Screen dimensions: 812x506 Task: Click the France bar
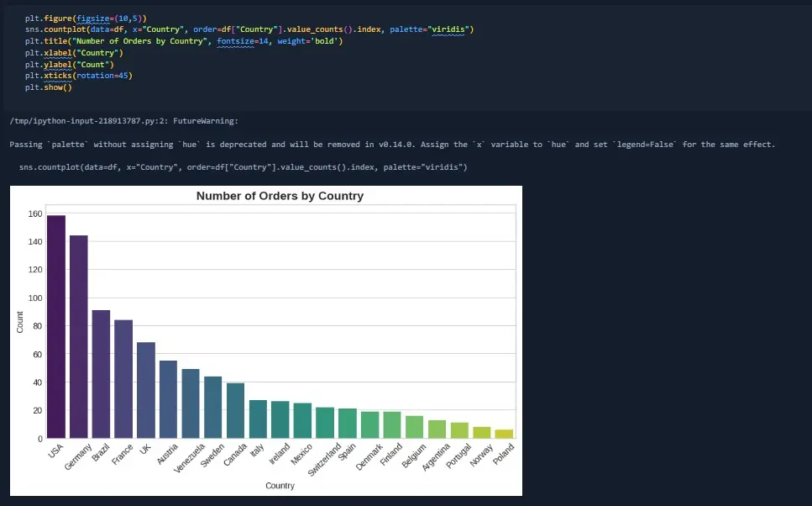click(123, 378)
